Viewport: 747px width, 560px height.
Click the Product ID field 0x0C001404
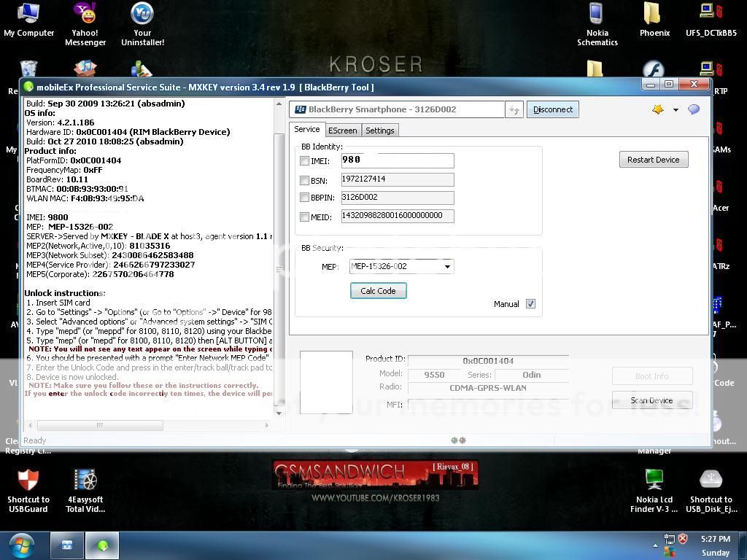(488, 361)
